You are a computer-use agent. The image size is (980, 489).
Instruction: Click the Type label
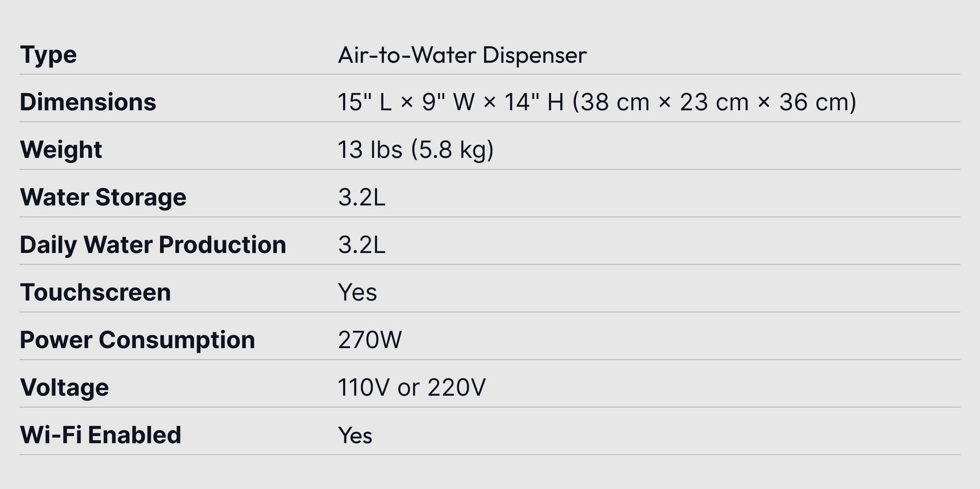pyautogui.click(x=48, y=55)
